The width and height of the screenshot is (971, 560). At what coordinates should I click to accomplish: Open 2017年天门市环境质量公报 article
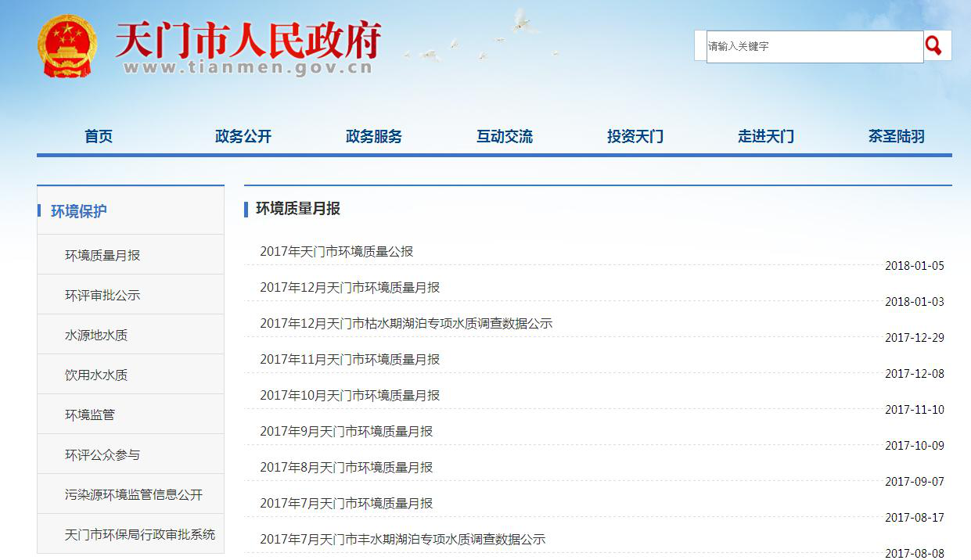[x=336, y=251]
